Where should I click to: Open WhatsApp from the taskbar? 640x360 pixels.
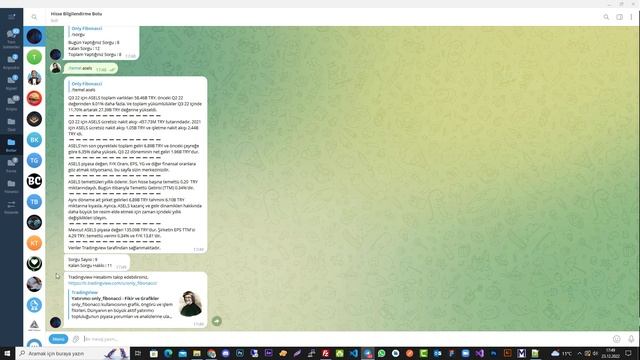point(382,353)
